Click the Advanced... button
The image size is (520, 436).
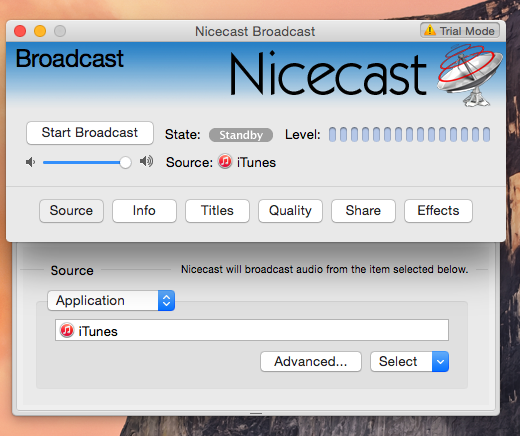(311, 361)
